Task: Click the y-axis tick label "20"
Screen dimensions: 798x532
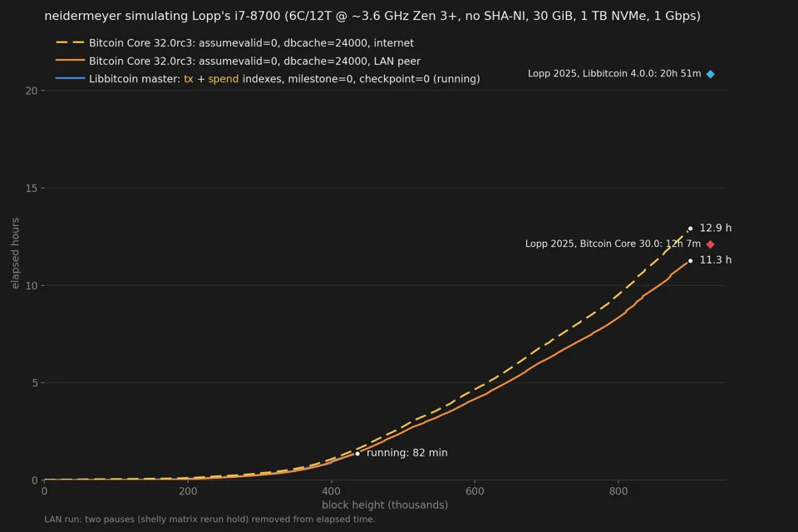Action: (x=32, y=91)
